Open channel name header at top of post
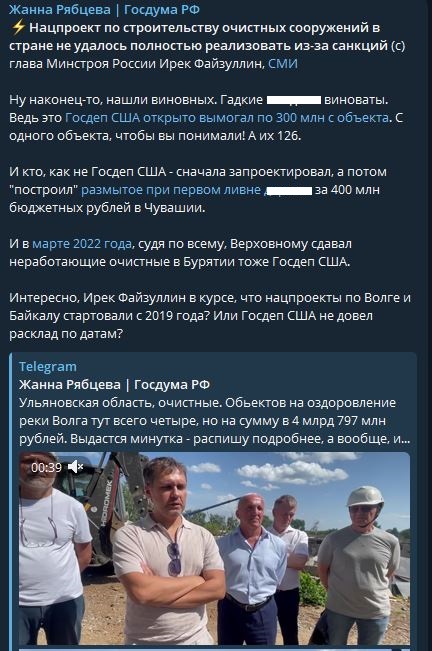The image size is (432, 651). 104,9
